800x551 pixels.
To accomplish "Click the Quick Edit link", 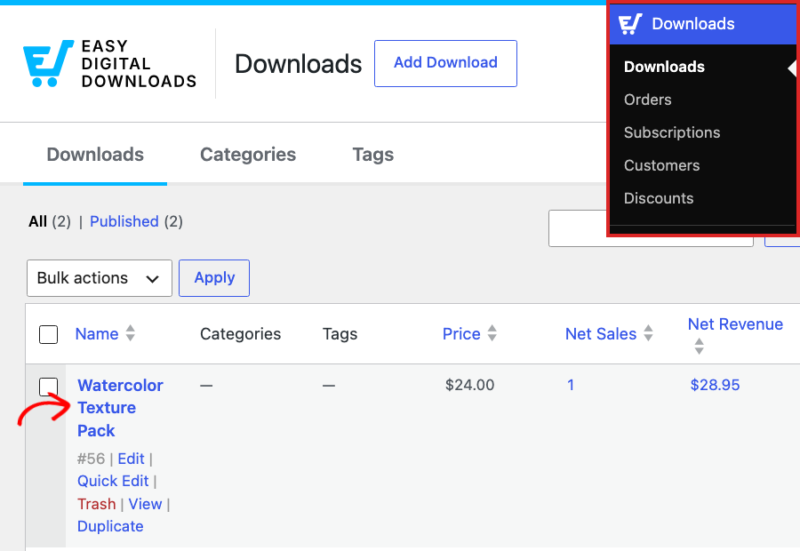I will 113,481.
